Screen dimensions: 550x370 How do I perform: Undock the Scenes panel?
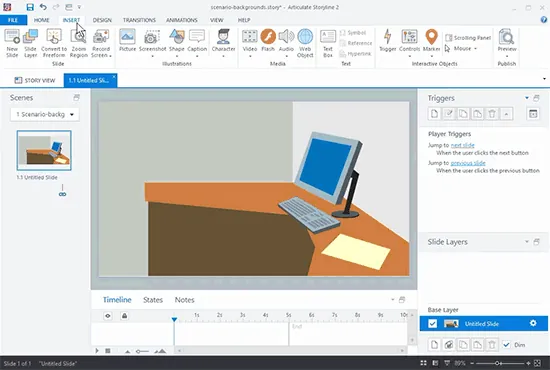pos(76,97)
